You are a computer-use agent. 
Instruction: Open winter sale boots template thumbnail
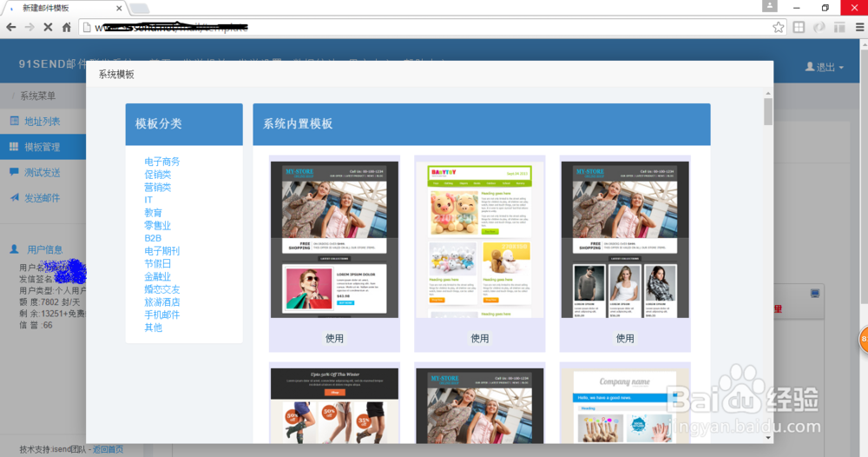[x=334, y=406]
